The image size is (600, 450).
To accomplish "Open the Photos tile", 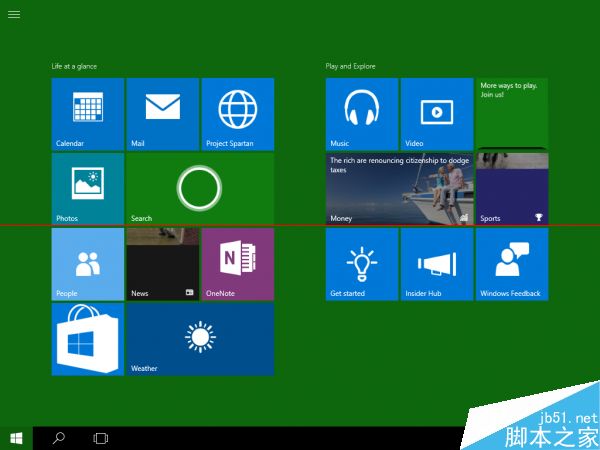I will (x=88, y=189).
